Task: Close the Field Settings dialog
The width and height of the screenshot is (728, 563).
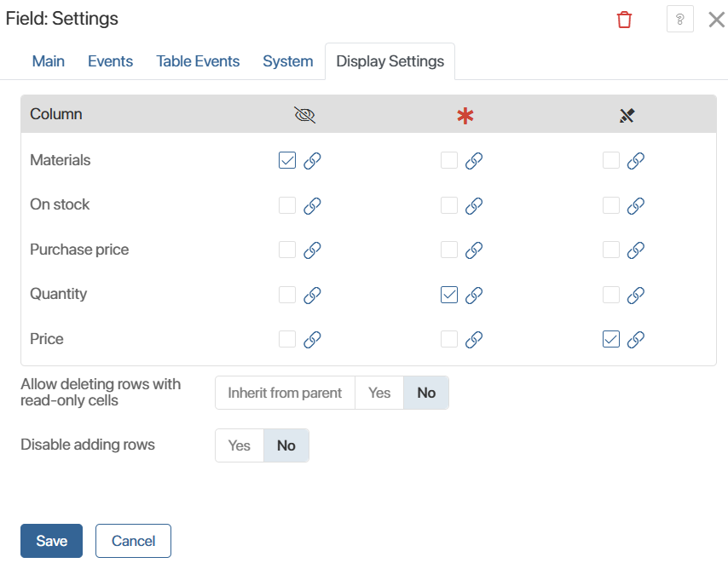Action: click(716, 20)
